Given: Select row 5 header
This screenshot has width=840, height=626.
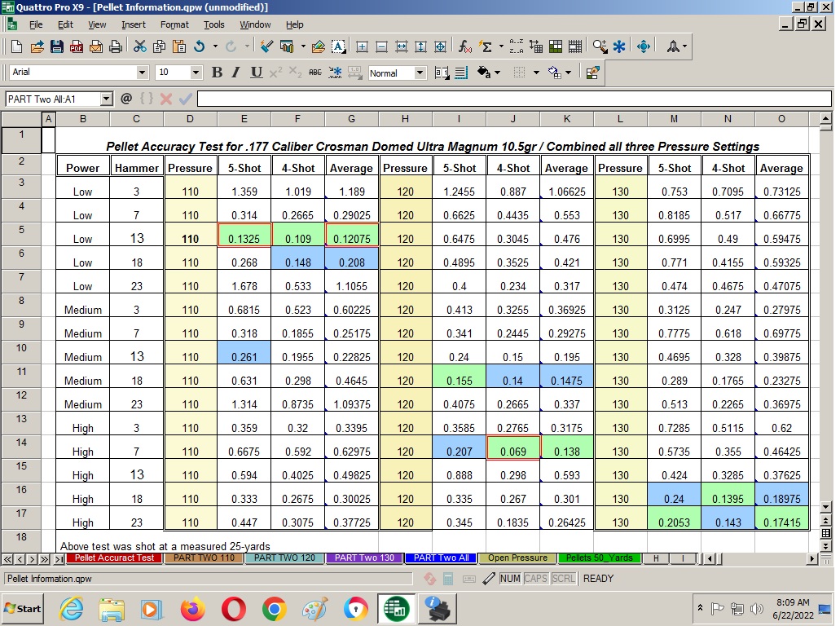Looking at the screenshot, I should tap(21, 234).
